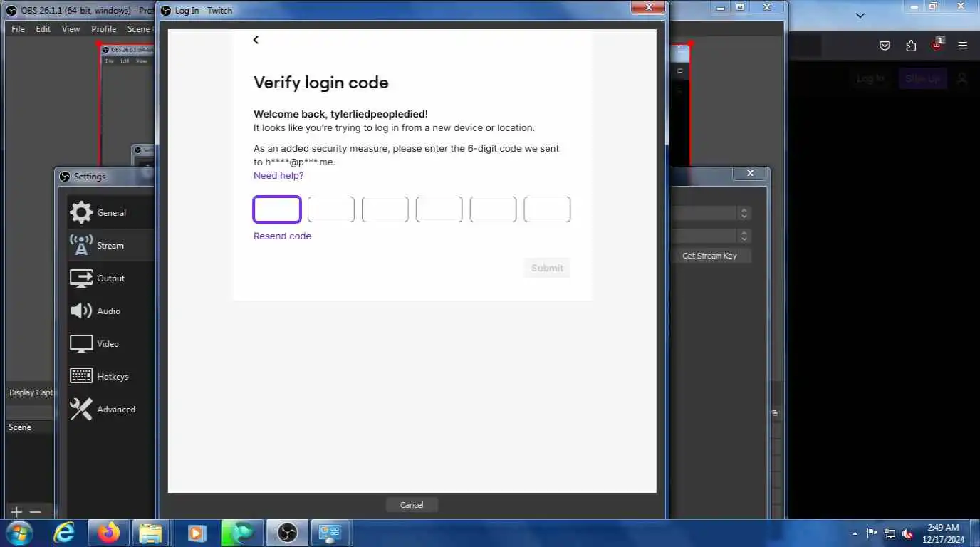Remove the scene with the minus icon

point(36,512)
